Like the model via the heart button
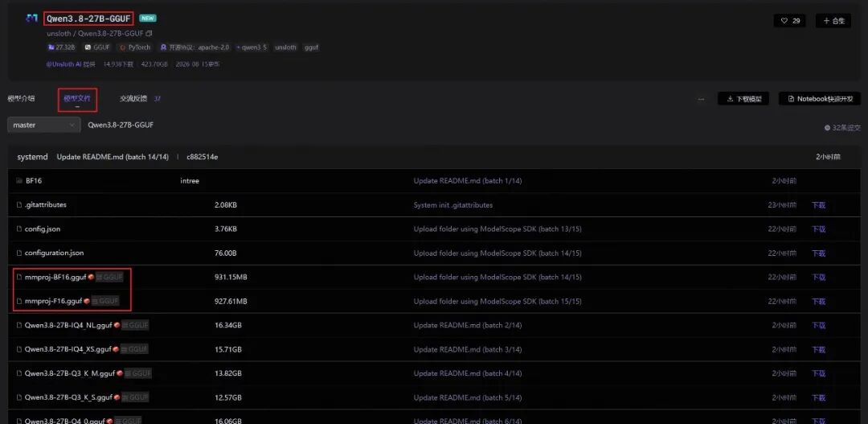The width and height of the screenshot is (868, 424). (x=789, y=20)
